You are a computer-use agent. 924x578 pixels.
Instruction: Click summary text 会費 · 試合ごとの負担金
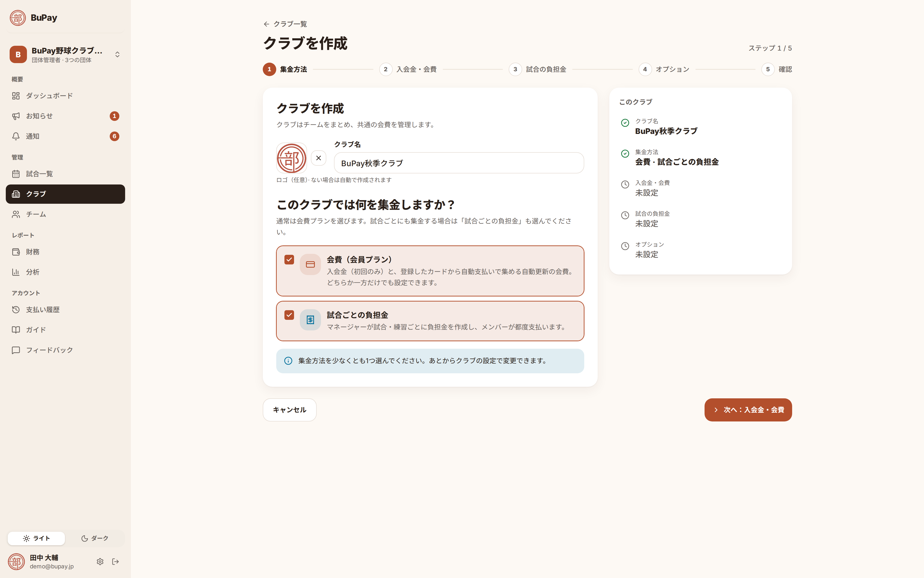677,162
